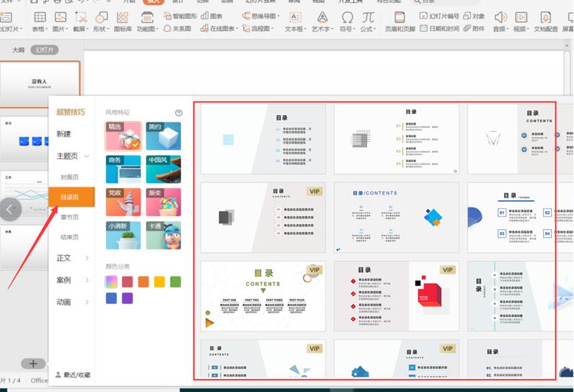The height and width of the screenshot is (392, 574).
Task: Switch to 封面页 cover page category
Action: pos(70,177)
